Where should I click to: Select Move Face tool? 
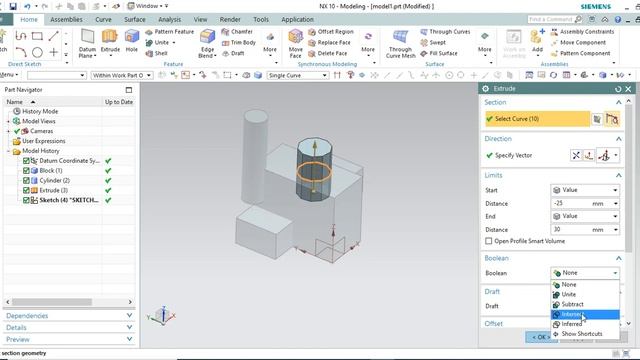[x=296, y=44]
